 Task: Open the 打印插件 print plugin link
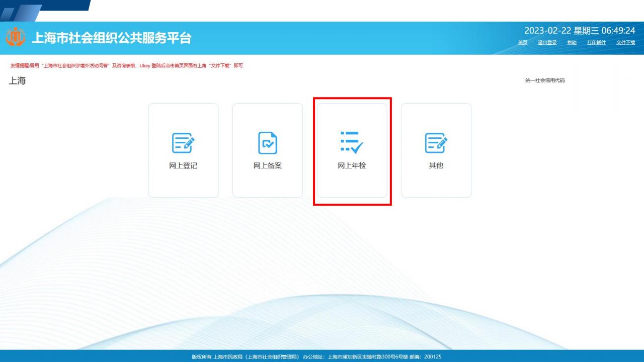596,43
